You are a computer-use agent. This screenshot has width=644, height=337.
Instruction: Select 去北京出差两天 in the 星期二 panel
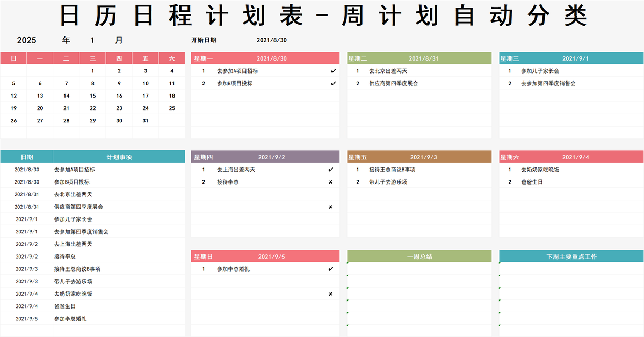388,71
